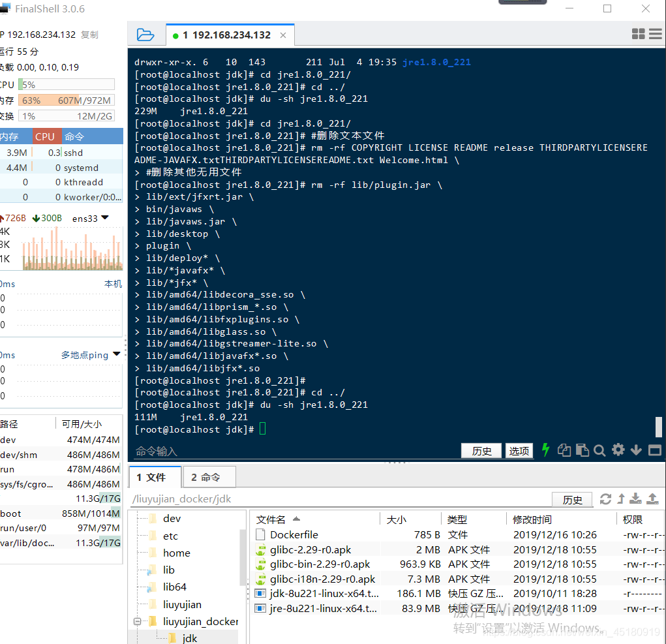The height and width of the screenshot is (644, 666).
Task: Click the scroll-to-bottom down arrow icon
Action: click(x=636, y=450)
